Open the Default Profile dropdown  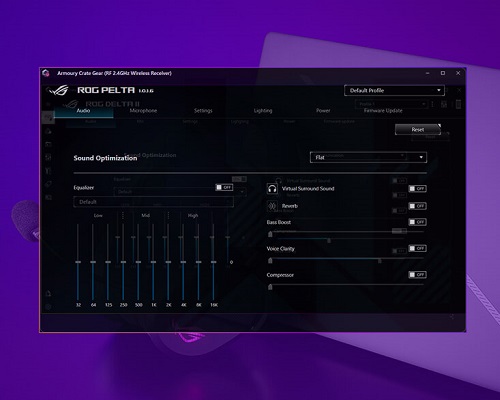click(394, 90)
